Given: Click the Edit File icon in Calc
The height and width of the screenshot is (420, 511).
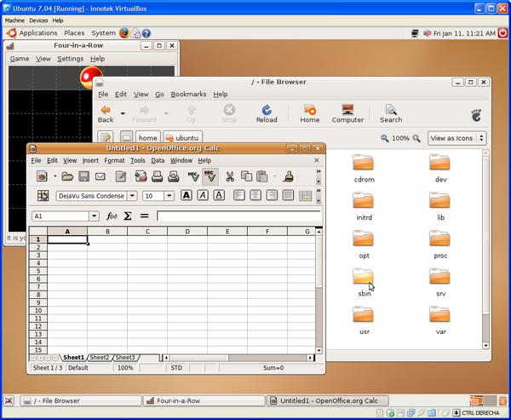Looking at the screenshot, I should click(x=121, y=176).
